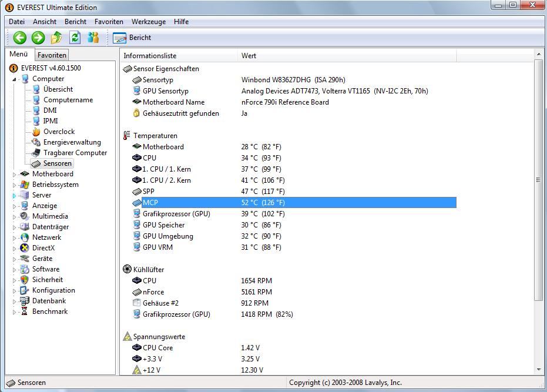Select the CPU Core voltage row
The height and width of the screenshot is (392, 547).
(x=294, y=348)
